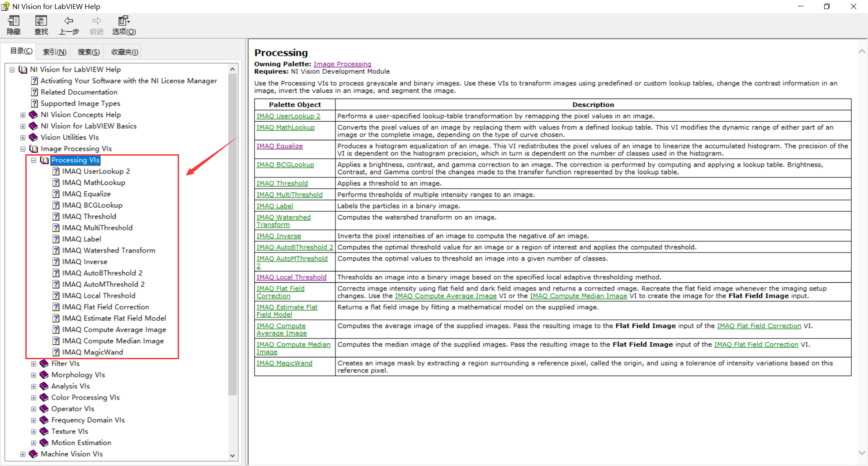Follow the IMAQ Compute Median Image inline link
This screenshot has height=466, width=868.
[578, 296]
